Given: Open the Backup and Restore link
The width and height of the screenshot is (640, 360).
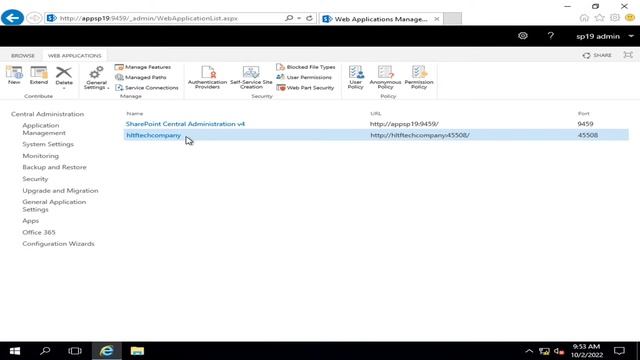Looking at the screenshot, I should (x=54, y=167).
